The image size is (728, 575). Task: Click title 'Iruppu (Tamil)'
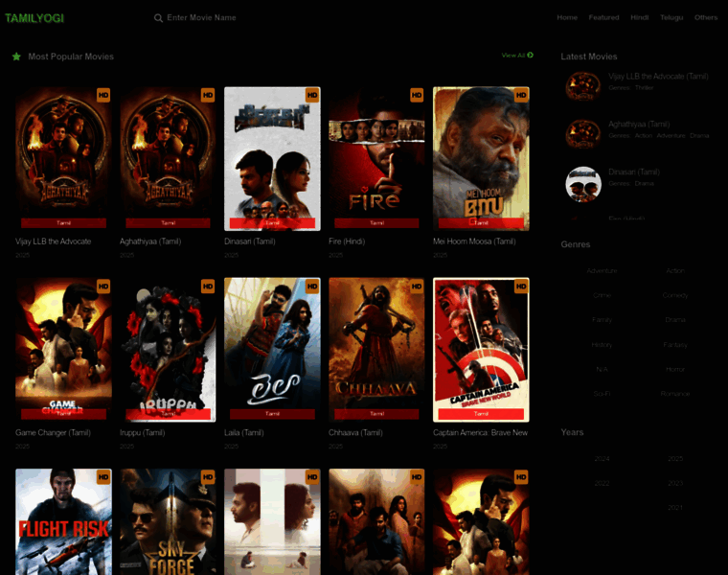point(142,433)
